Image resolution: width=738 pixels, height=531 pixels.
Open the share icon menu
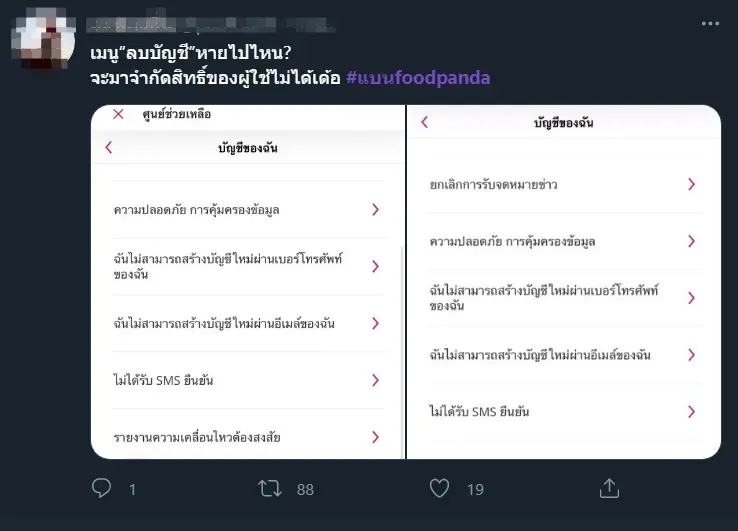tap(609, 488)
